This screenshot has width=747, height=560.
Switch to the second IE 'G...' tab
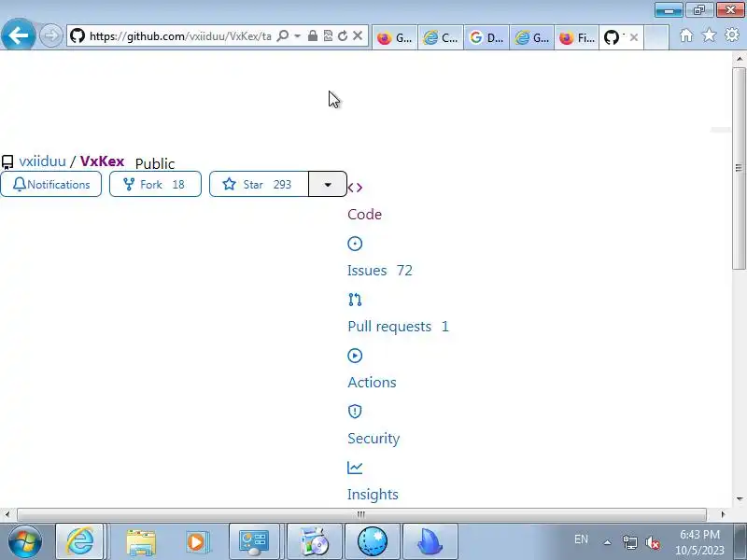(x=532, y=37)
